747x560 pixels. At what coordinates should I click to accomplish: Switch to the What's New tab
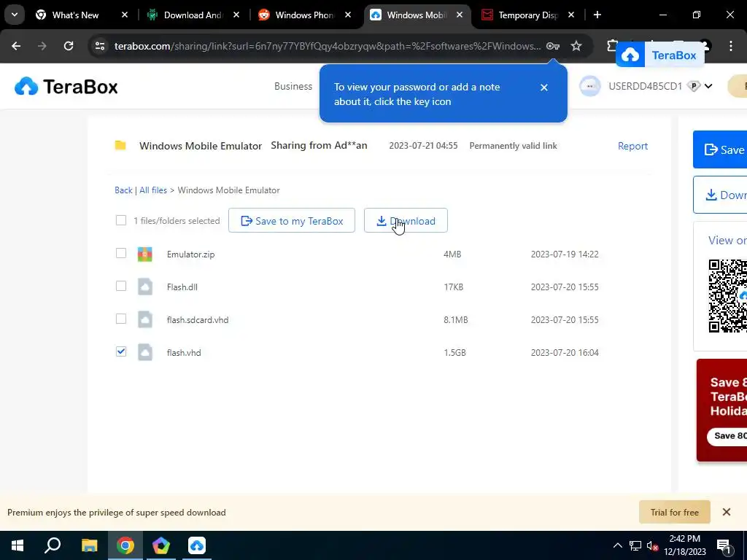click(82, 15)
